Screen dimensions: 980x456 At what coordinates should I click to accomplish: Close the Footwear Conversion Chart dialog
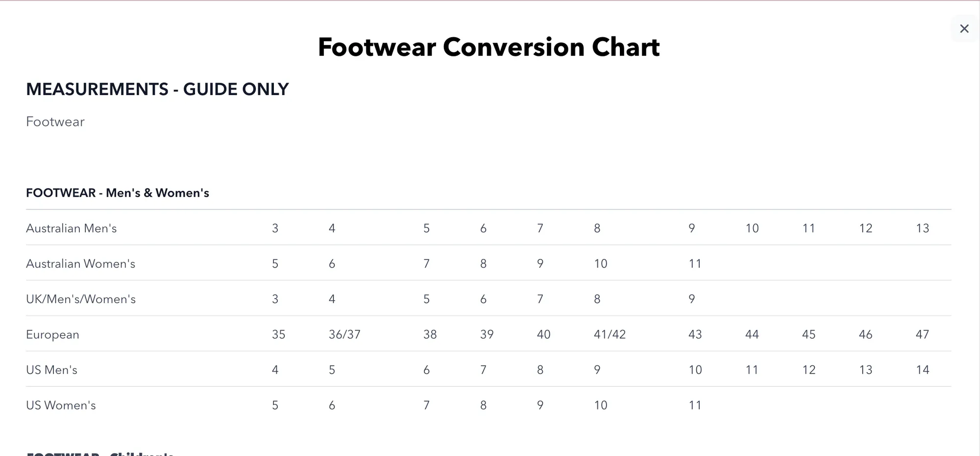(964, 28)
